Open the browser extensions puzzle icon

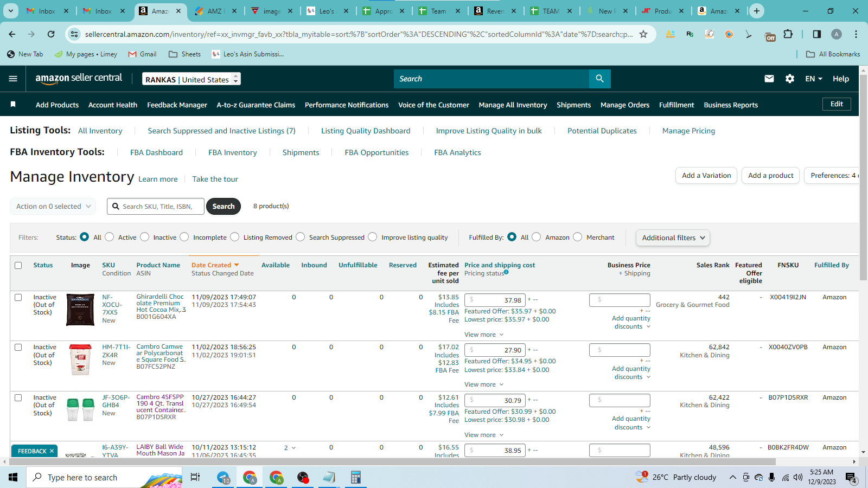pos(788,34)
